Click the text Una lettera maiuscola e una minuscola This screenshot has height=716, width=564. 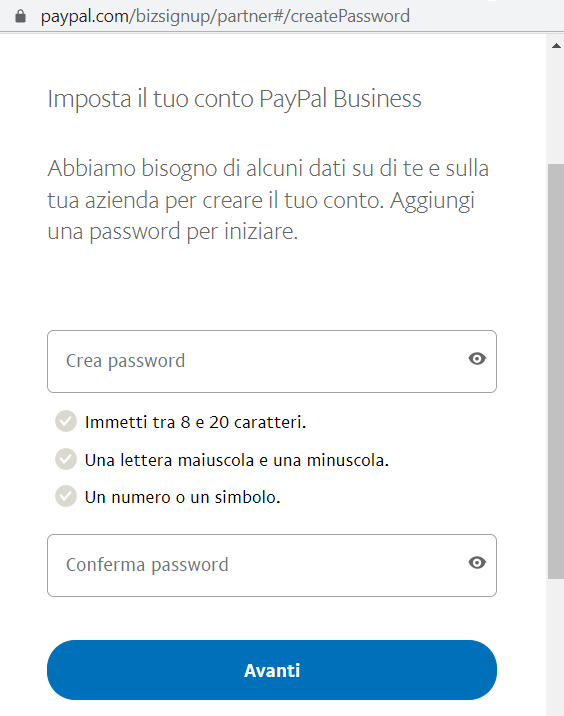pyautogui.click(x=237, y=460)
